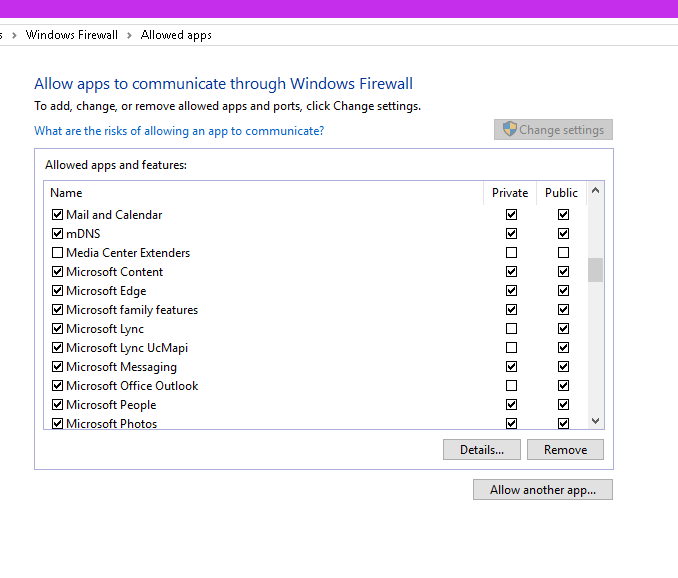Select the mDNS row text
Screen dimensions: 678x578
point(83,234)
